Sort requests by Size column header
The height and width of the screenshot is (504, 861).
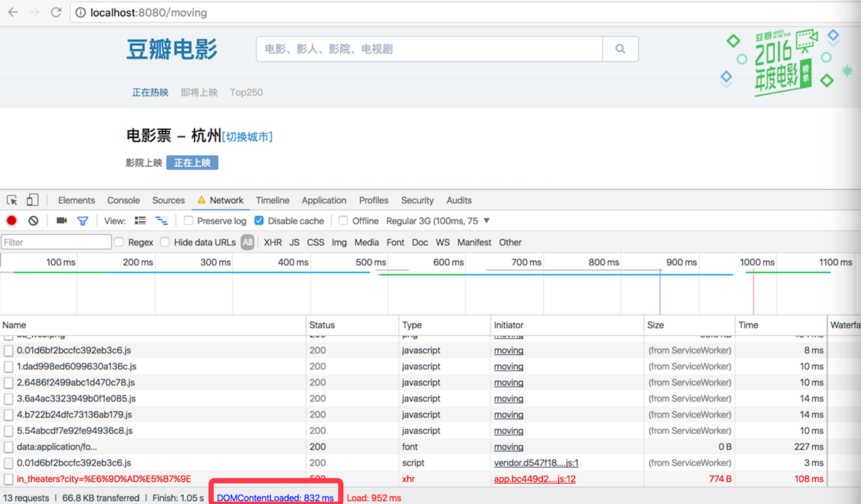(655, 325)
